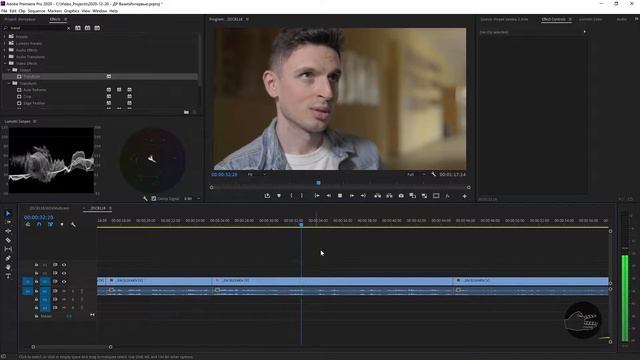Screen dimensions: 640x360
Task: Hide topmost video track with eye icon
Action: (x=64, y=265)
